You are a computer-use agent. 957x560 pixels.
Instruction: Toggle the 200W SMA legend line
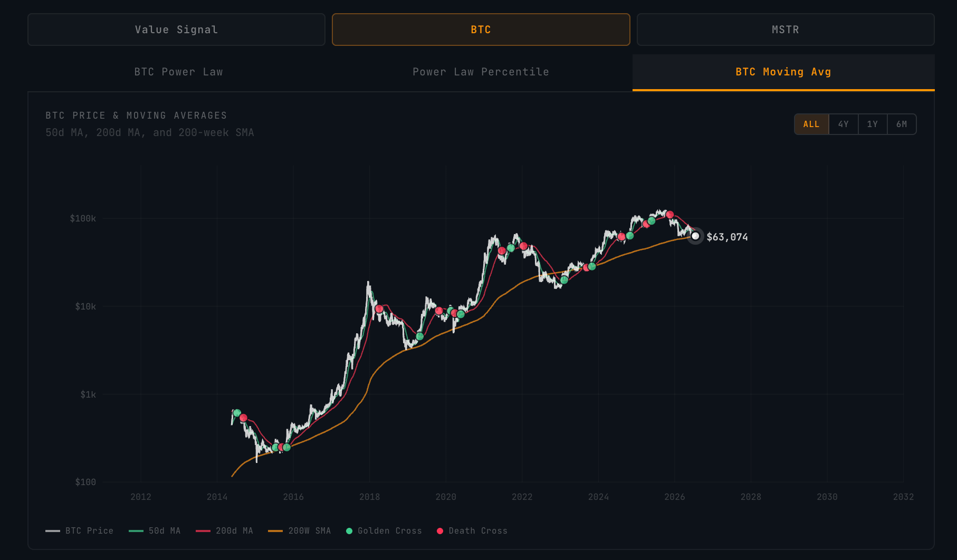300,531
